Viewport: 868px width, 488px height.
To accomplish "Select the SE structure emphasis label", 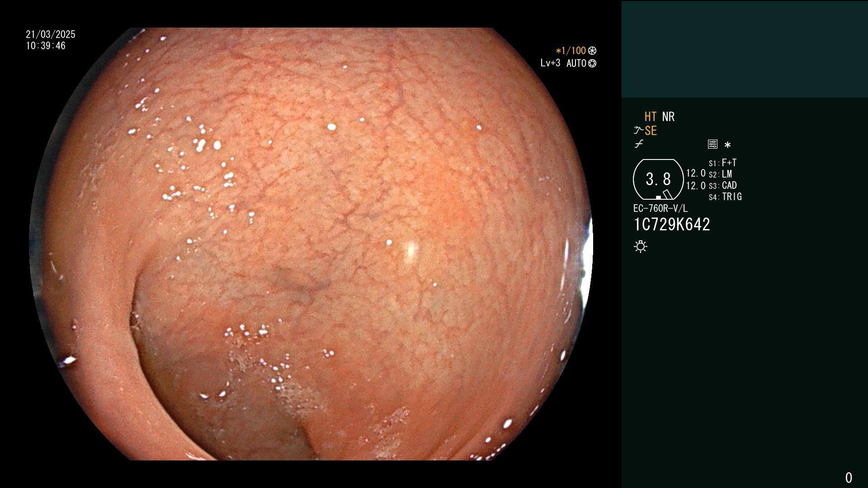I will [x=651, y=131].
